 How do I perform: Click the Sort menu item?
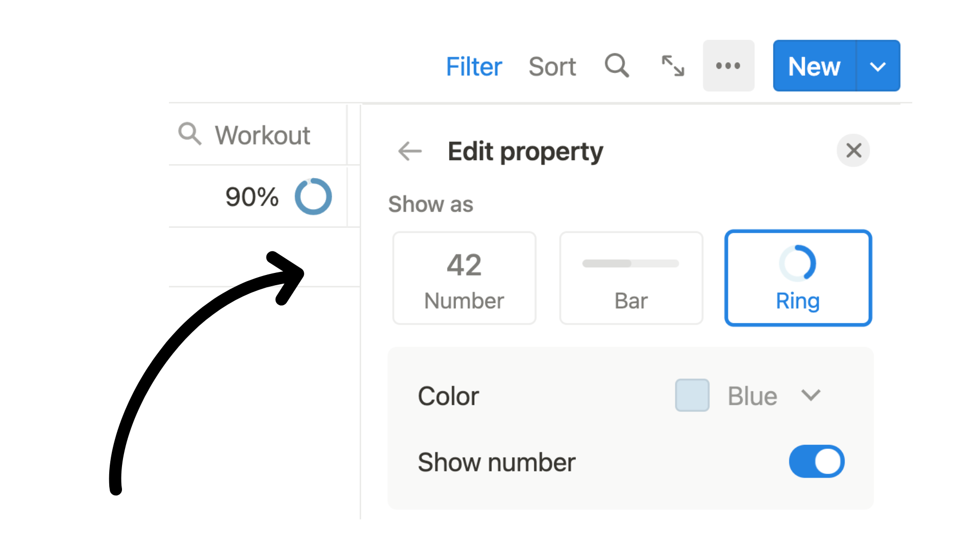point(552,65)
